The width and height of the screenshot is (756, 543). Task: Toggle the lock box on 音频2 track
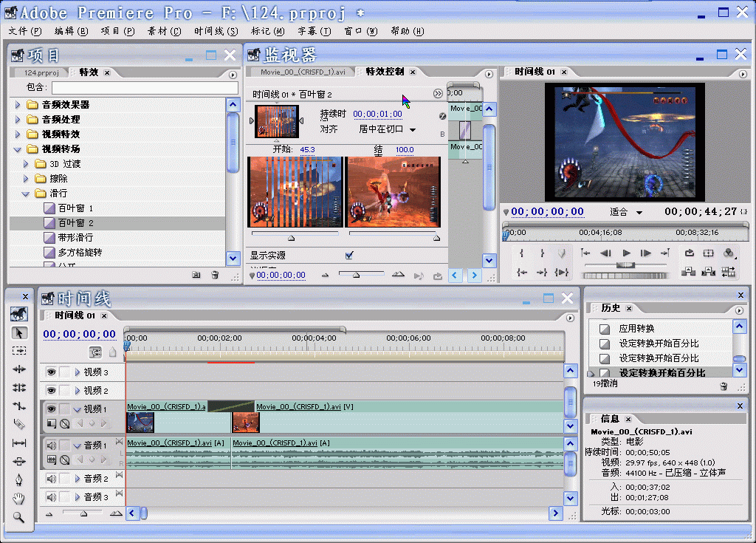65,478
